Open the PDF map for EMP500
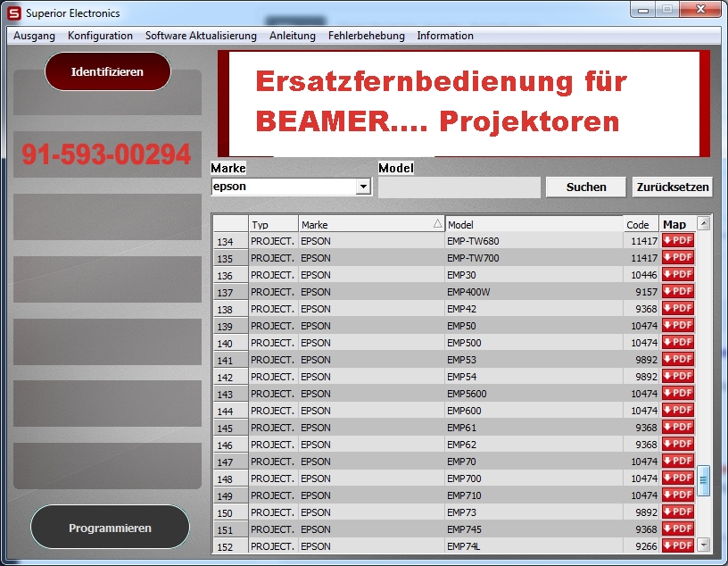The height and width of the screenshot is (566, 728). click(678, 343)
